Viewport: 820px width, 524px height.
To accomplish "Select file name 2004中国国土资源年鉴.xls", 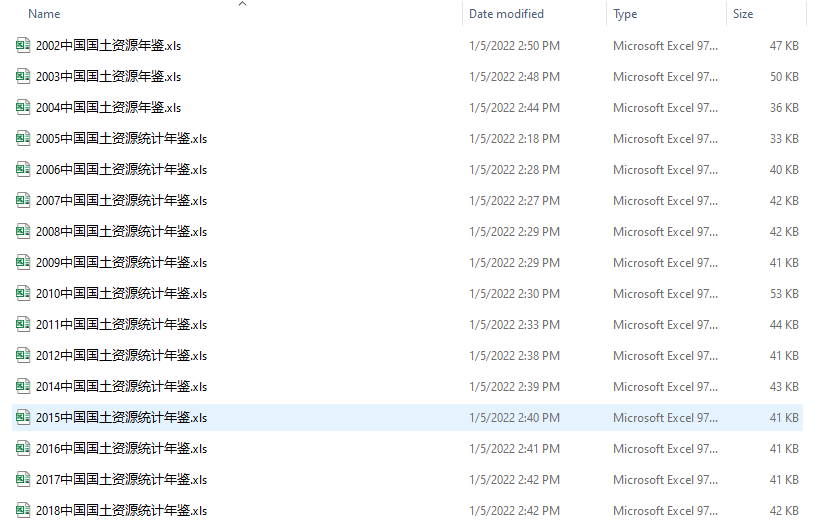I will pyautogui.click(x=108, y=107).
